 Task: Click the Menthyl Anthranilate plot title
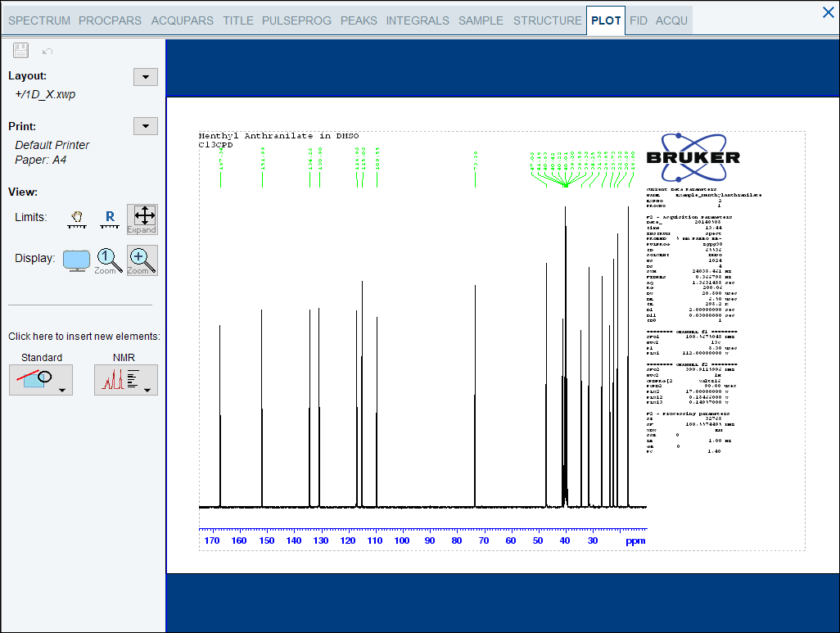[x=278, y=136]
